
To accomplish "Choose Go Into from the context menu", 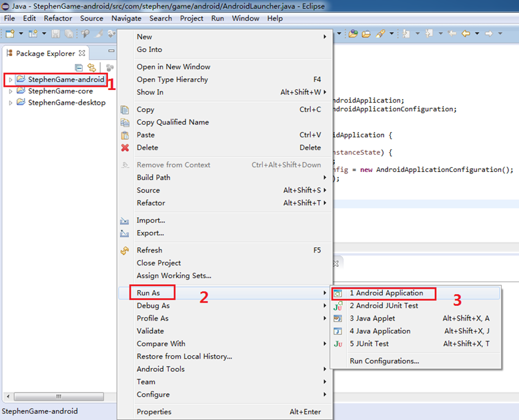I will click(x=225, y=49).
